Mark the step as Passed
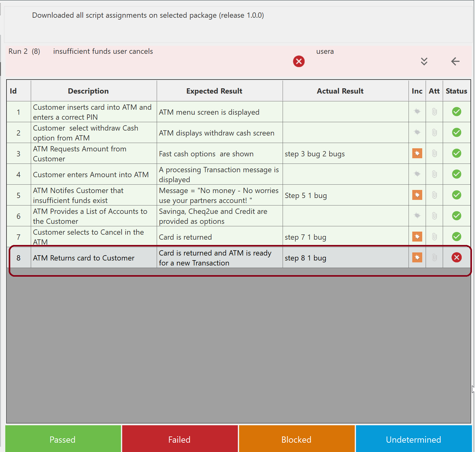This screenshot has height=452, width=476. pos(63,439)
